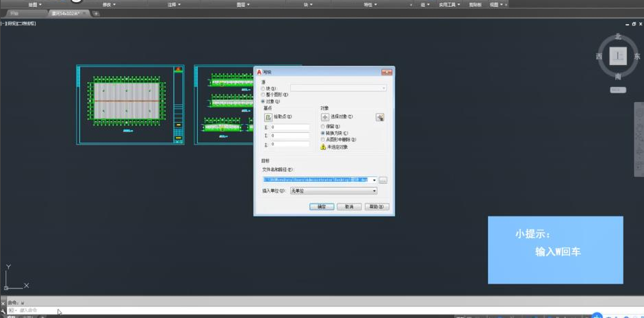
Task: Click the ViewCube top face 上
Action: [618, 56]
